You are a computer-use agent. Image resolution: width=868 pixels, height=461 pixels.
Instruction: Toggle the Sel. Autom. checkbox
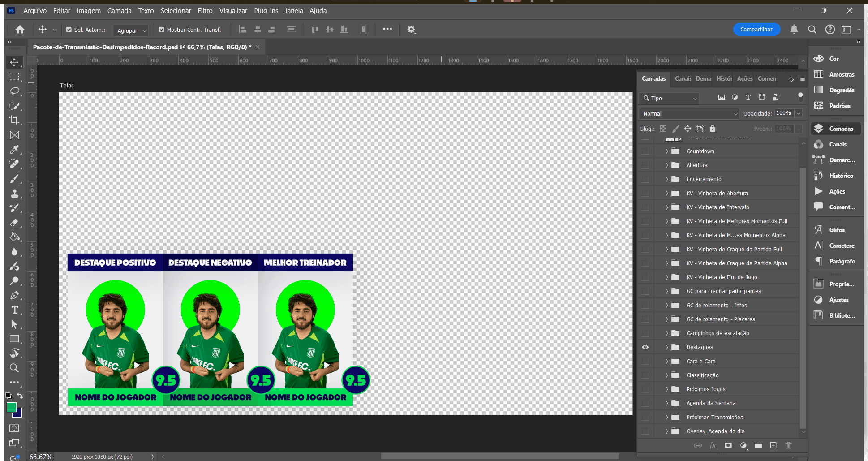coord(69,30)
